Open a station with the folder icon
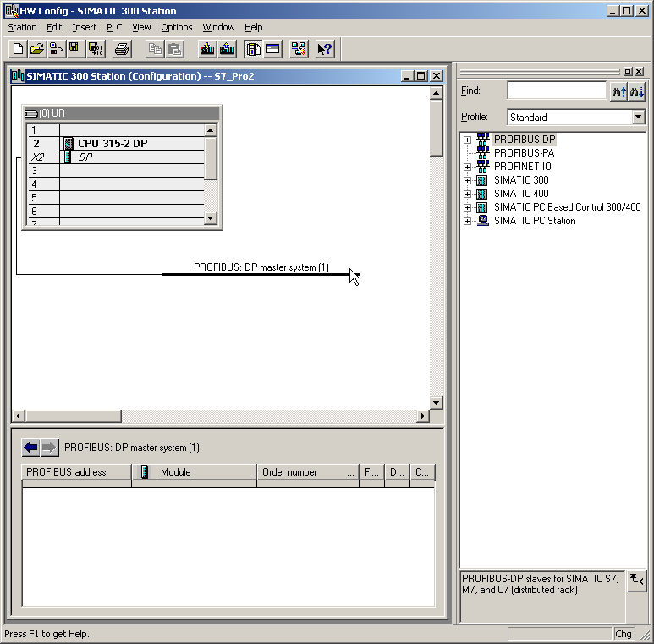Screen dimensions: 654x644 pos(37,49)
